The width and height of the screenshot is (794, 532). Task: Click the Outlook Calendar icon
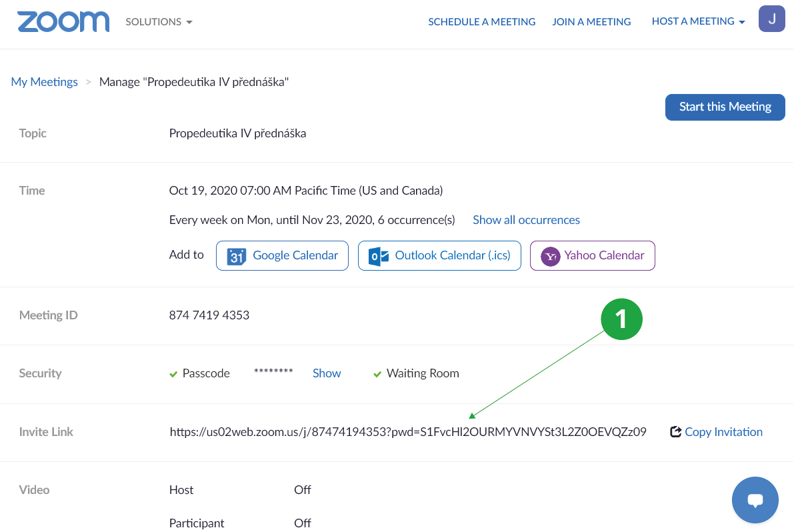pyautogui.click(x=379, y=256)
